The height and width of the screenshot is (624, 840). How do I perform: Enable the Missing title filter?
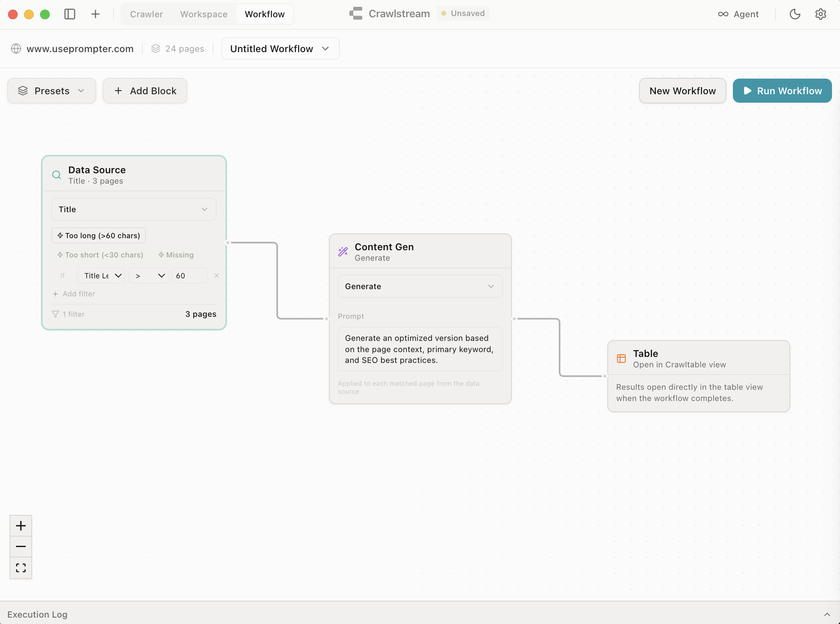pyautogui.click(x=176, y=255)
